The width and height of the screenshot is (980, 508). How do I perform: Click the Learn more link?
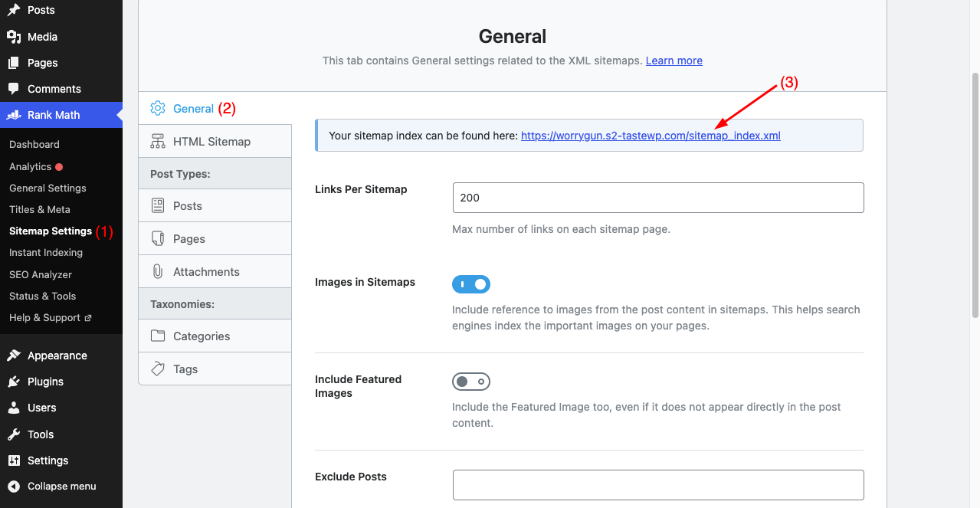(x=674, y=61)
